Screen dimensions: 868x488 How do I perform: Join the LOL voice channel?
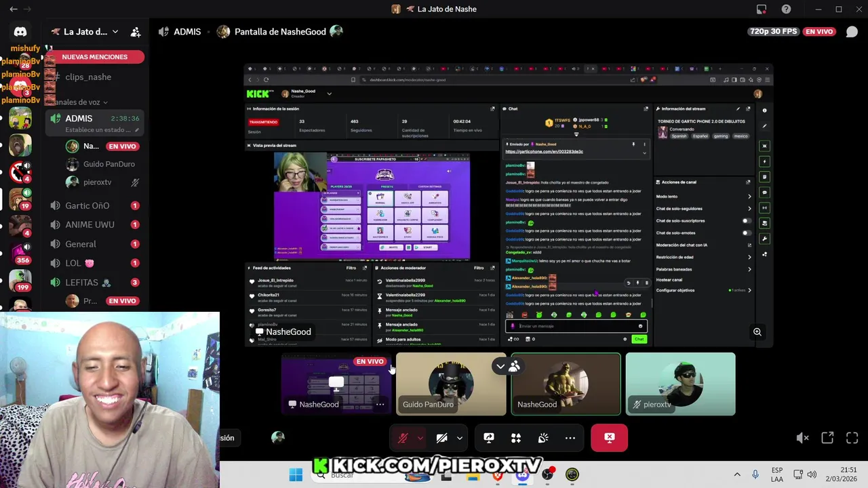[x=95, y=263]
